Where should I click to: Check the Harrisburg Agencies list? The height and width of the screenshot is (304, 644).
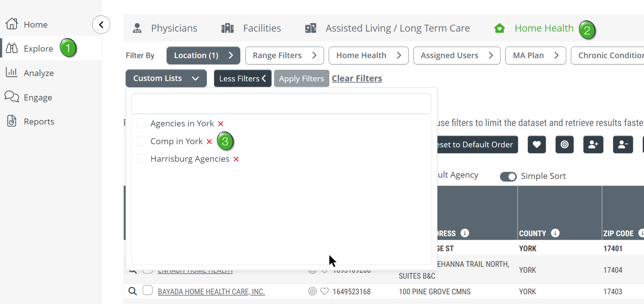pos(141,159)
